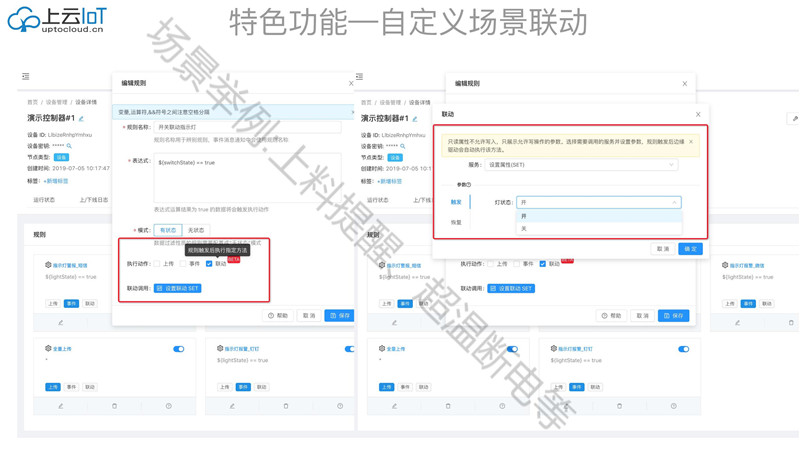This screenshot has width=800, height=450.
Task: Check the 上传 checkbox in left 执行动作
Action: click(x=157, y=264)
